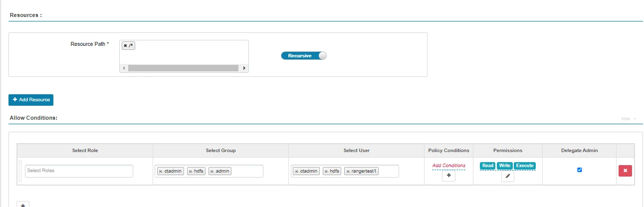Remove rangertest1 user tag

click(x=348, y=171)
